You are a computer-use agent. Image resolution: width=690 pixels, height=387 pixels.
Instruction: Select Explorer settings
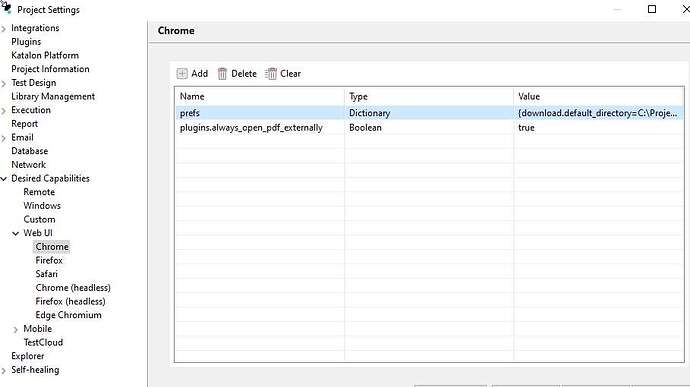click(x=27, y=356)
